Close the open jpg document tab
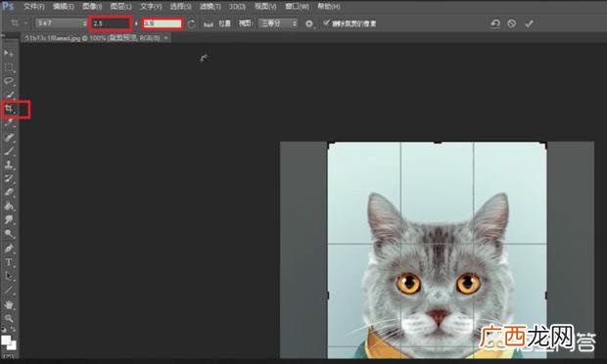 165,38
